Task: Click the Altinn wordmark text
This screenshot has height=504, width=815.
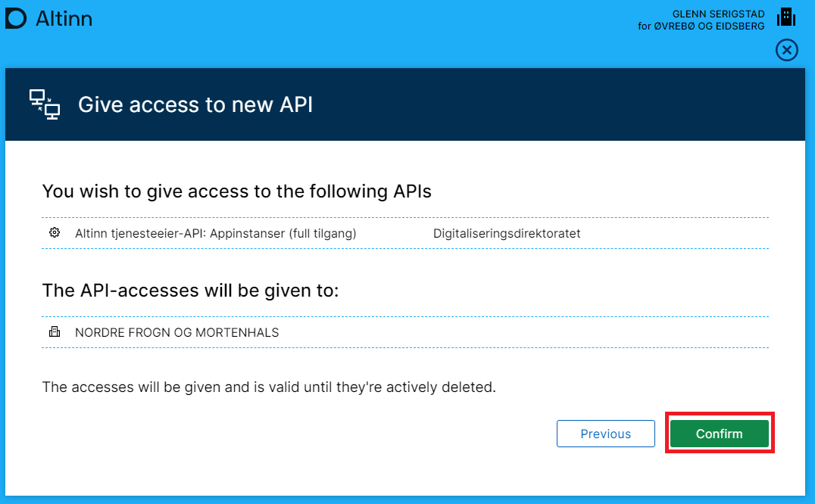Action: pyautogui.click(x=64, y=18)
